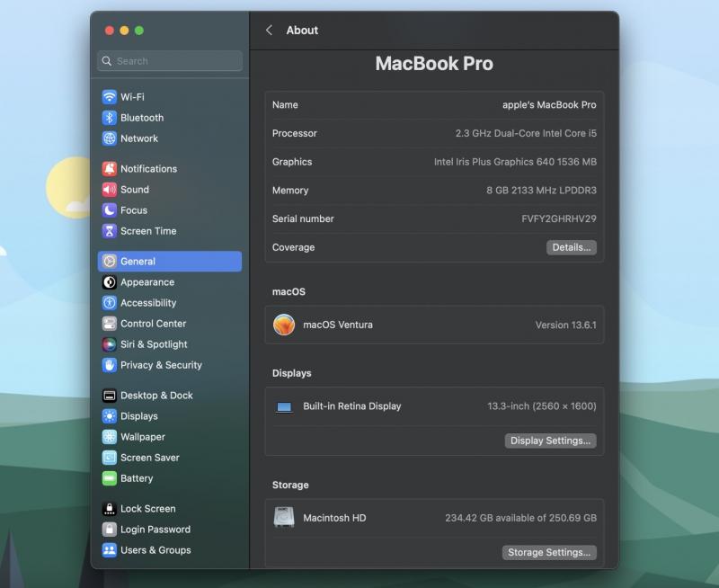Click the Notifications bell icon
Viewport: 719px width, 588px height.
(109, 169)
